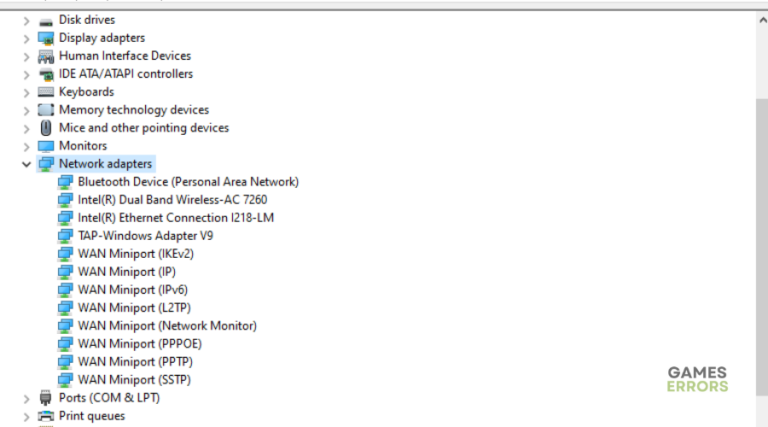Click the Ports (COM & LPT) icon
Viewport: 768px width, 427px height.
click(45, 398)
